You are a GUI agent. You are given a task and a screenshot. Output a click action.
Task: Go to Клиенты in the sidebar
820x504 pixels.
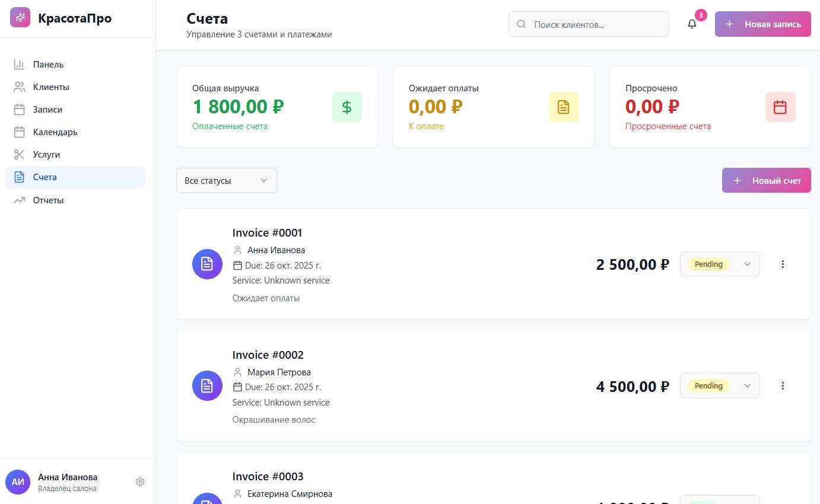51,87
